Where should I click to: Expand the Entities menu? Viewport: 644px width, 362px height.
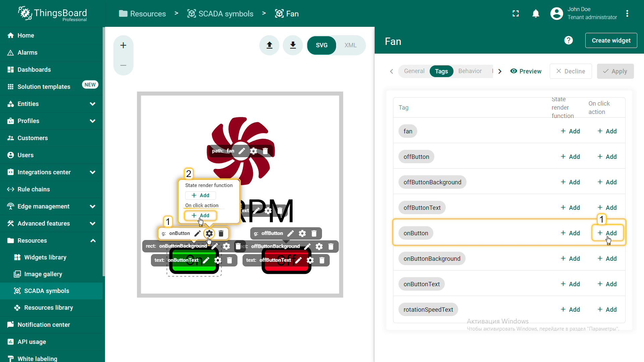coord(93,104)
